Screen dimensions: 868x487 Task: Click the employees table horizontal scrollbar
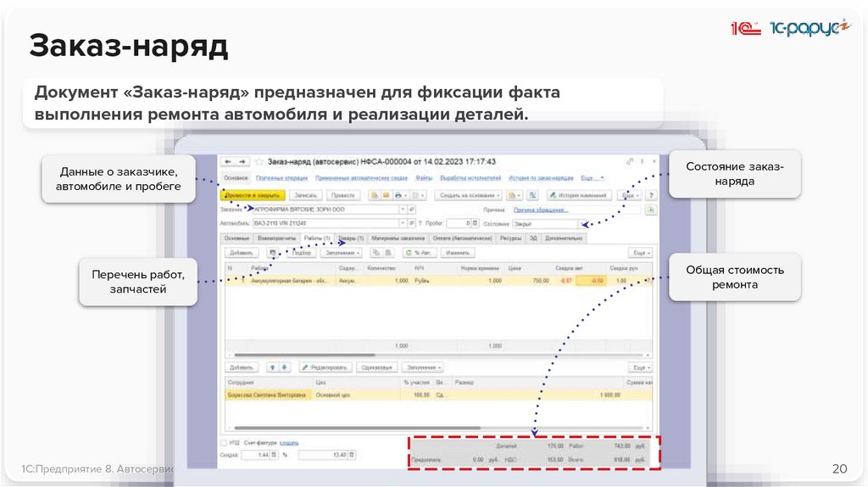click(357, 428)
